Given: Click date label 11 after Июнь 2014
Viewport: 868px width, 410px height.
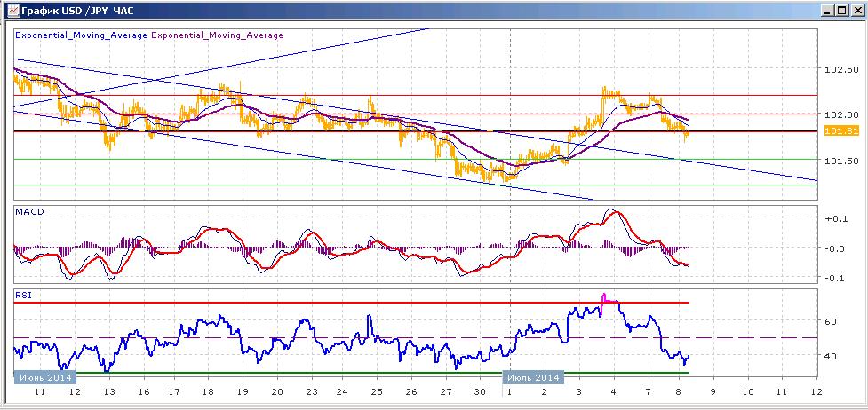Looking at the screenshot, I should (x=40, y=391).
